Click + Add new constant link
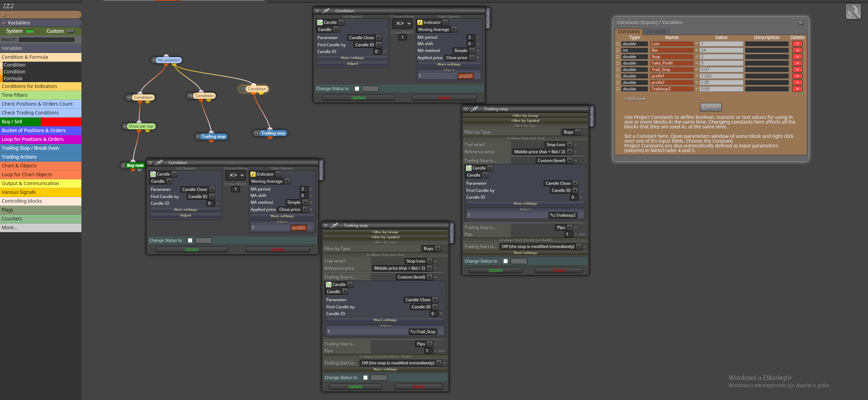Viewport: 868px width, 400px height. click(x=634, y=99)
